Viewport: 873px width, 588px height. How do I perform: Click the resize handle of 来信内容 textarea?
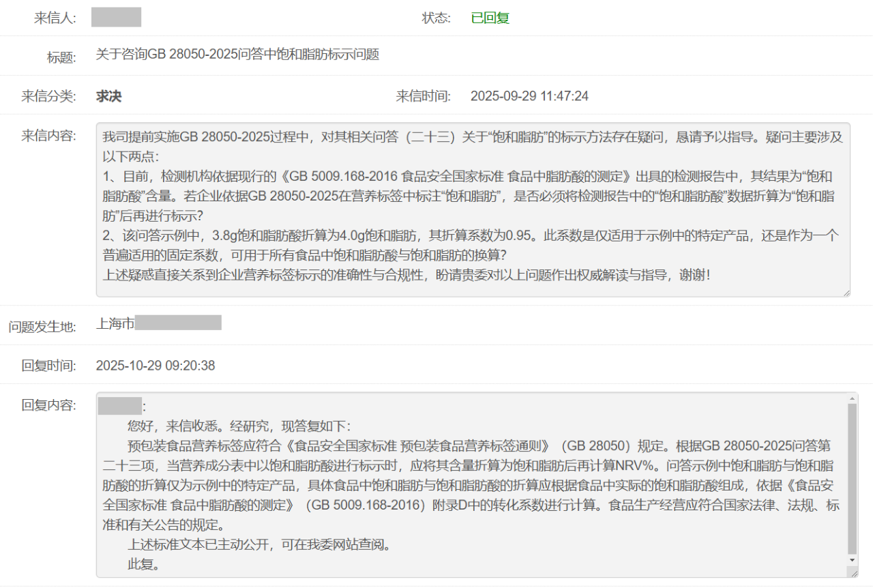click(846, 293)
